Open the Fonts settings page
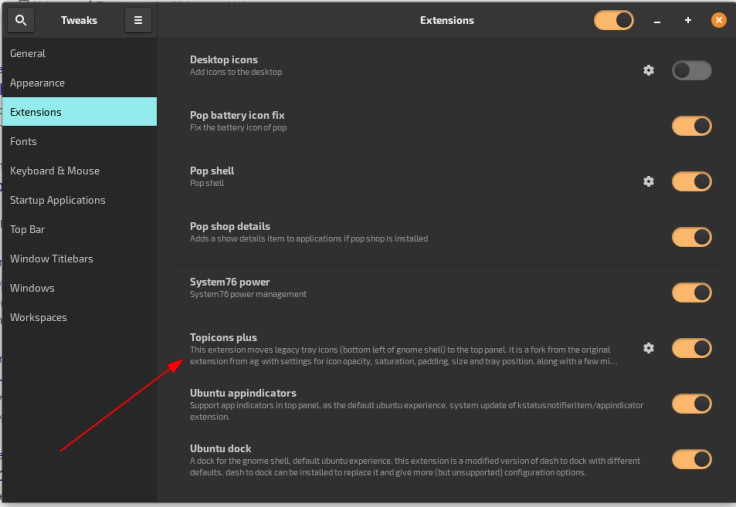This screenshot has height=507, width=736. (x=23, y=141)
